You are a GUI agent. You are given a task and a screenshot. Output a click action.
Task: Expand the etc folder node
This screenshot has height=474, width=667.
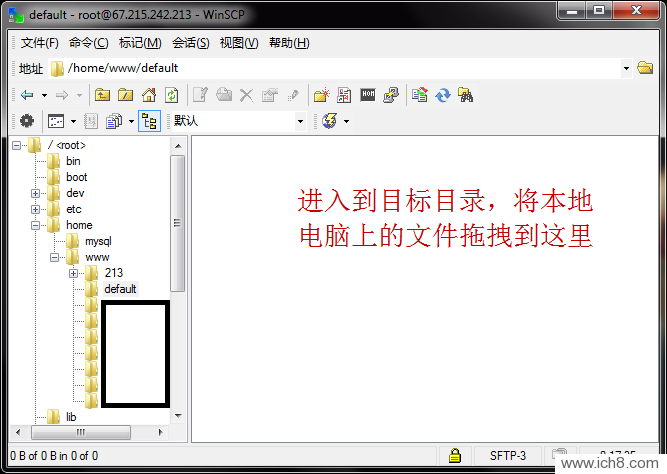[36, 209]
